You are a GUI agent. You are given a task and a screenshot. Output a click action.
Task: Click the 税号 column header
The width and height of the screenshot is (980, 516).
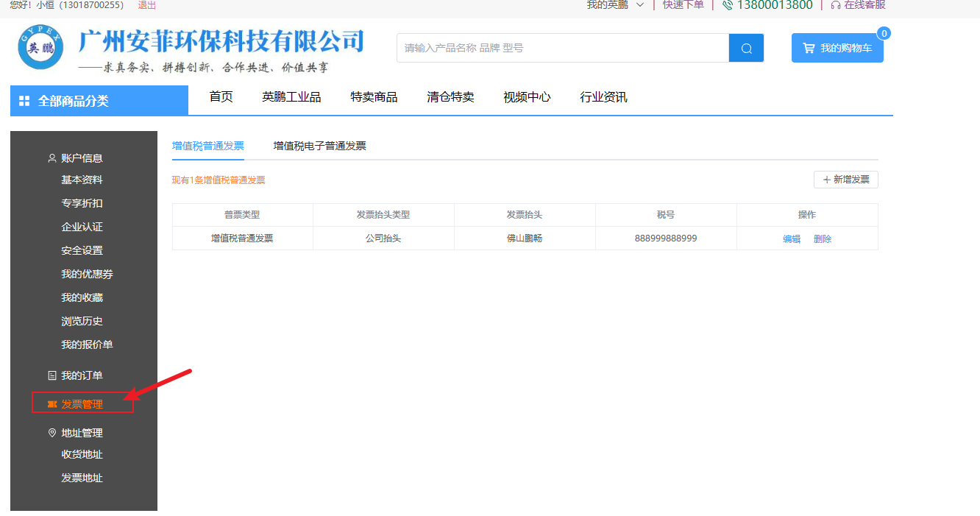click(x=666, y=215)
